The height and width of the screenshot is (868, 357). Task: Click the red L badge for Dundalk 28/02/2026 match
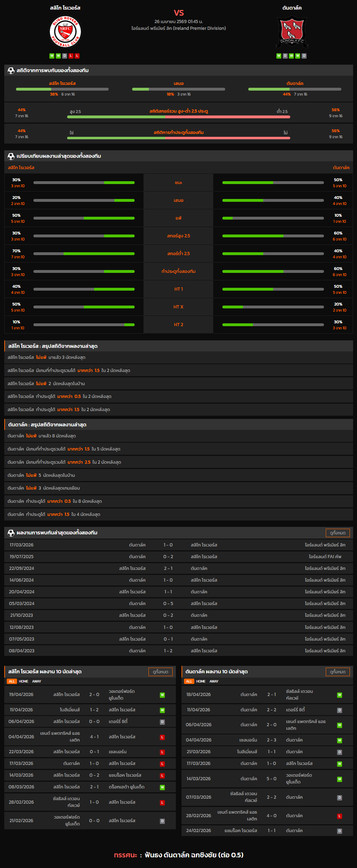pos(340,816)
